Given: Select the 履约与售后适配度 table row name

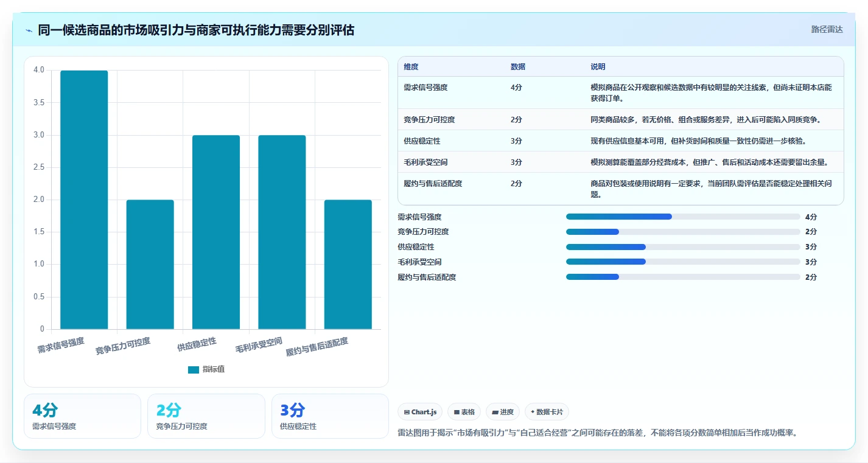Looking at the screenshot, I should point(433,184).
